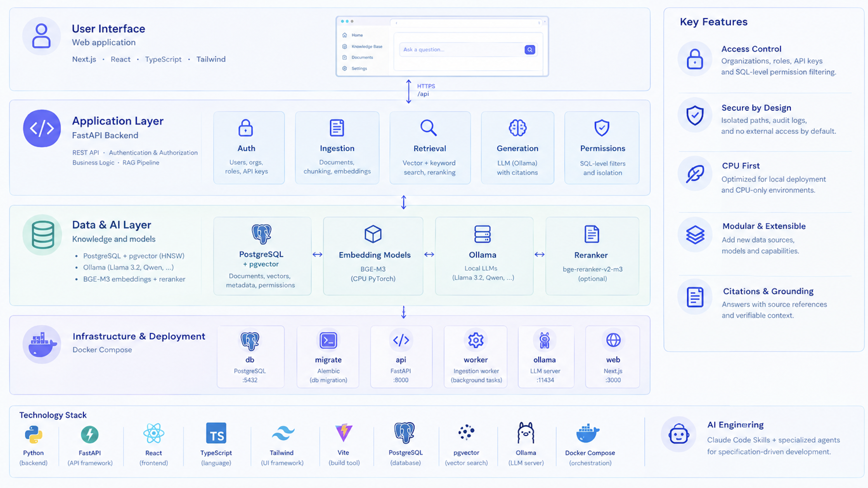The height and width of the screenshot is (488, 868).
Task: Click the 'HTTPS /api' label
Action: click(x=426, y=90)
